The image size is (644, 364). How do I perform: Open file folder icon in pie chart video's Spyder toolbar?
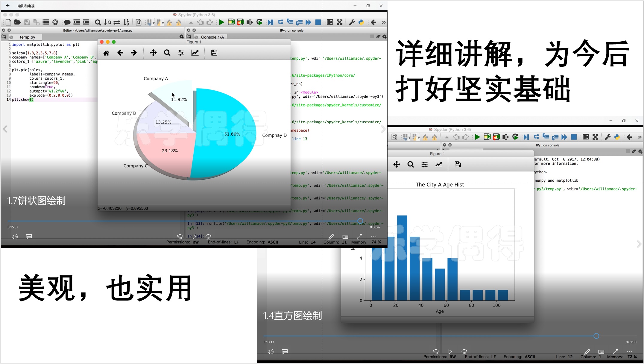click(17, 22)
